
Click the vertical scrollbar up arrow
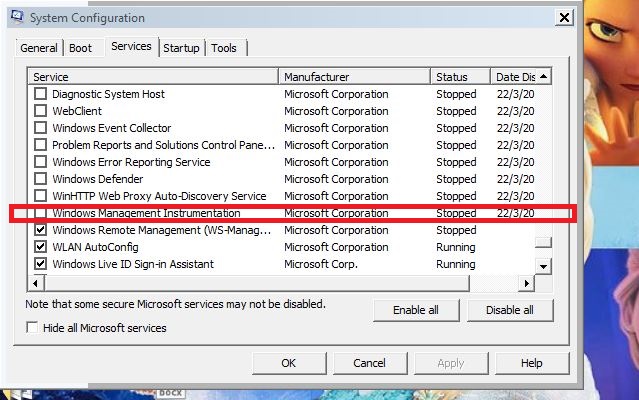pos(544,76)
